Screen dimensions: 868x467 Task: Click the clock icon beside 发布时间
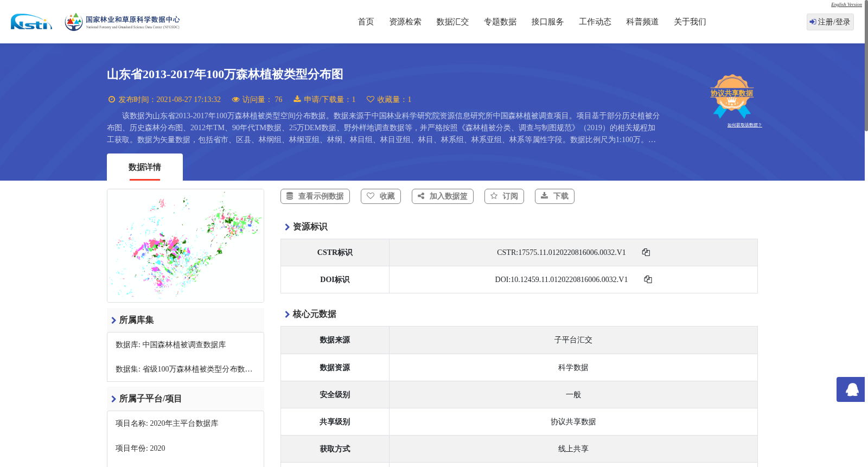tap(112, 99)
